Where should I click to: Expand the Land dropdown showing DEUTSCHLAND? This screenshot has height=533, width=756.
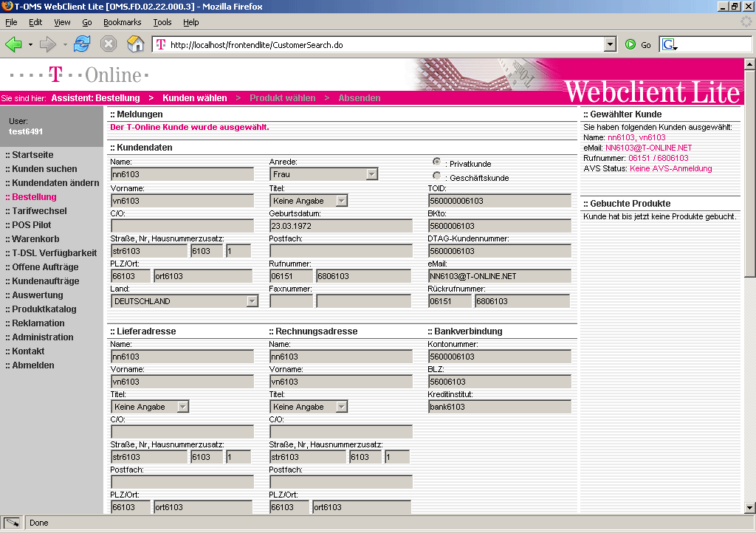[x=252, y=301]
